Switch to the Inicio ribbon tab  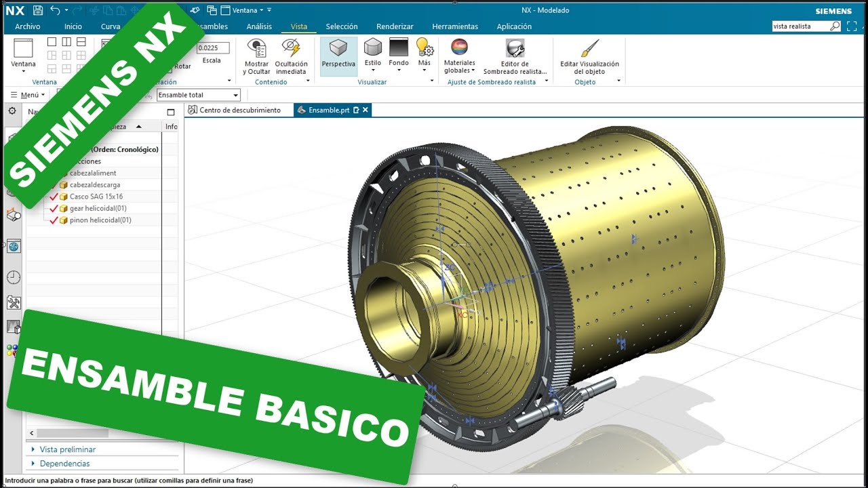pos(73,26)
